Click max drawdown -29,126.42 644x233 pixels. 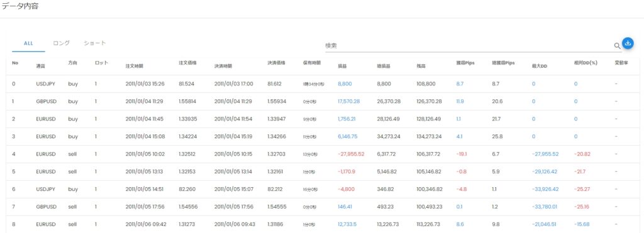click(x=544, y=172)
